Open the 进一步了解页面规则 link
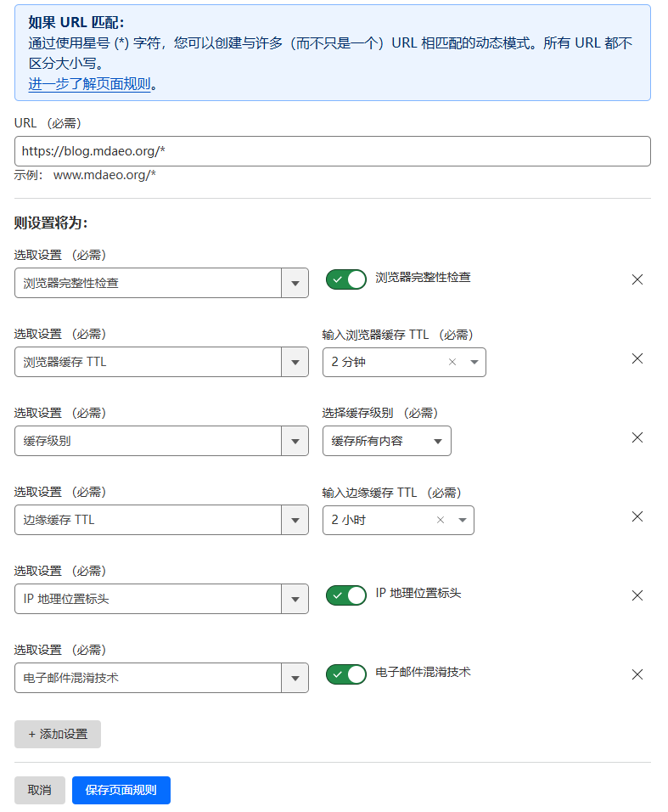668x812 pixels. 89,84
